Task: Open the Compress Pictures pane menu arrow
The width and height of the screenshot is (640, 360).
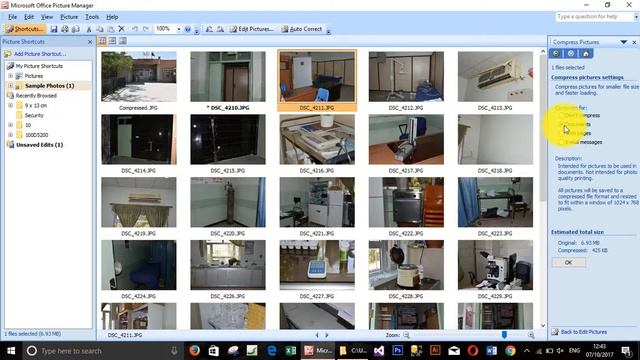Action: tap(623, 42)
